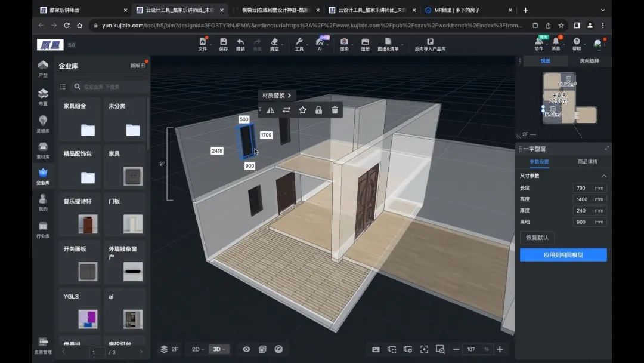The height and width of the screenshot is (363, 644).
Task: Open the 户型 floor plan sidebar icon
Action: (x=43, y=68)
